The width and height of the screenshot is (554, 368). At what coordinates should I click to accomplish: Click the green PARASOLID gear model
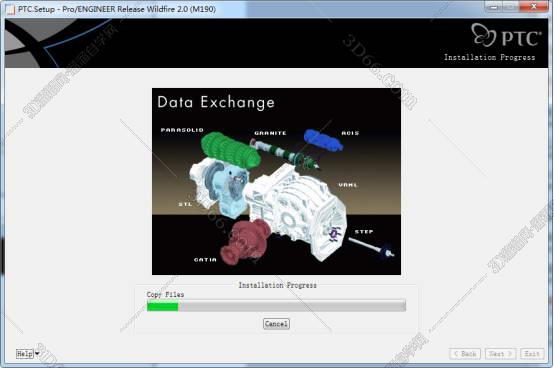[x=230, y=150]
